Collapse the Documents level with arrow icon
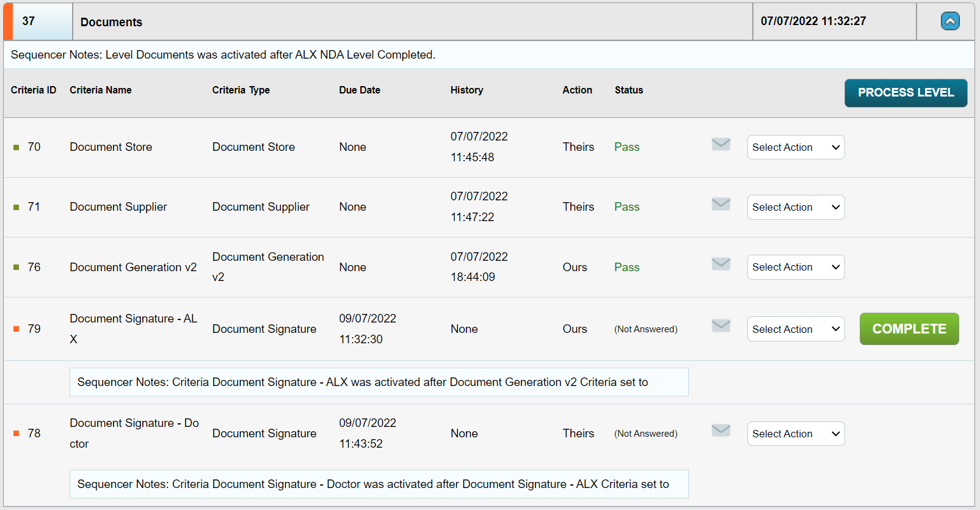 tap(950, 21)
